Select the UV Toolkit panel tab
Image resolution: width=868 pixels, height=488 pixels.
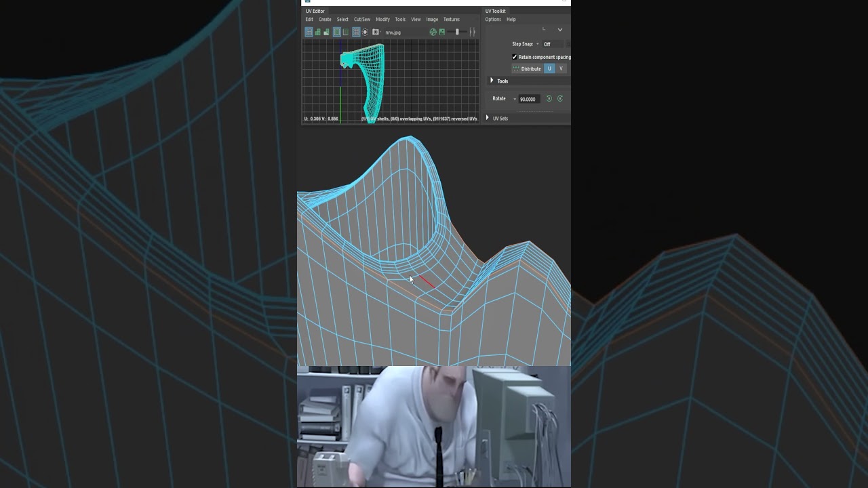tap(496, 11)
